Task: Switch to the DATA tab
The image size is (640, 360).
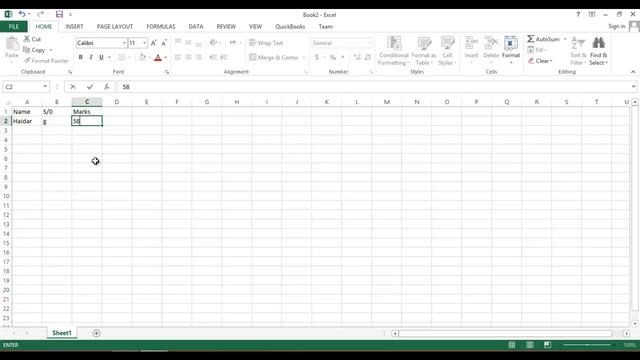Action: point(196,27)
